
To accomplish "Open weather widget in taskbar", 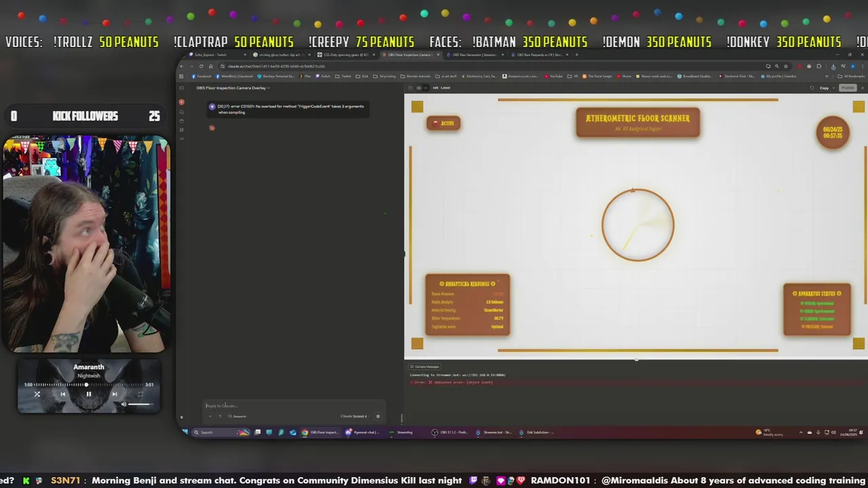I will [770, 432].
